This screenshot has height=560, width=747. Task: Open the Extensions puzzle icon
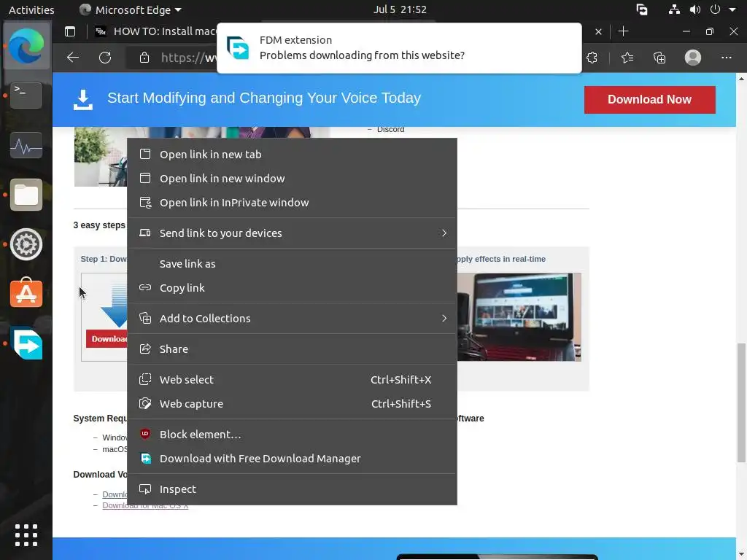pyautogui.click(x=592, y=58)
